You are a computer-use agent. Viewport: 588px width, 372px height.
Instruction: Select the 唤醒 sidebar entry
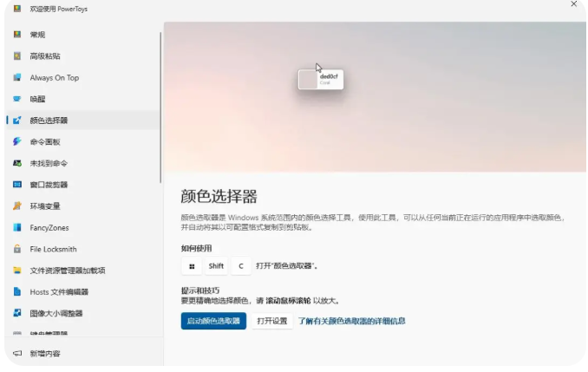[x=83, y=99]
